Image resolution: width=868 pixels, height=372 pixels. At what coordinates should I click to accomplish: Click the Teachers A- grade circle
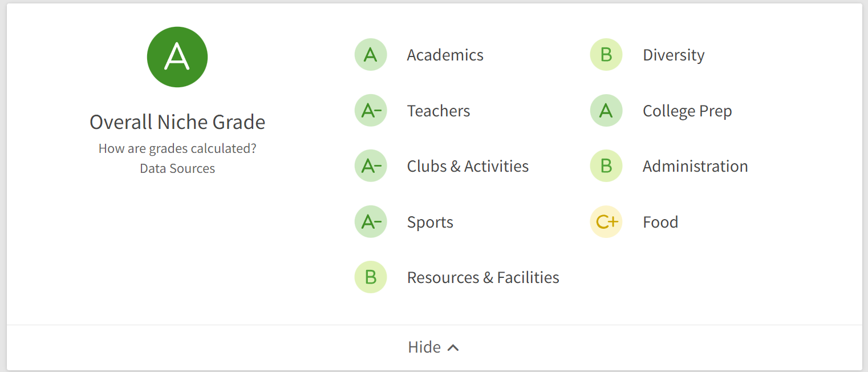click(x=371, y=110)
